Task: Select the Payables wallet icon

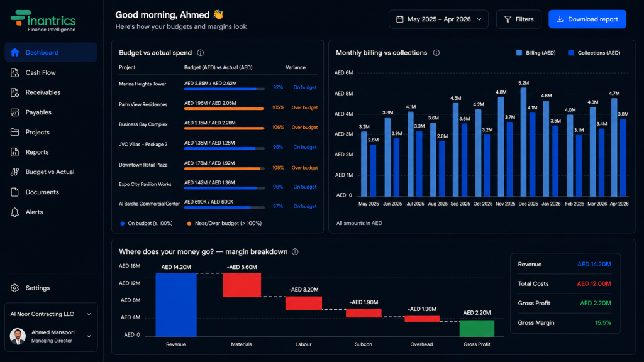Action: [15, 112]
